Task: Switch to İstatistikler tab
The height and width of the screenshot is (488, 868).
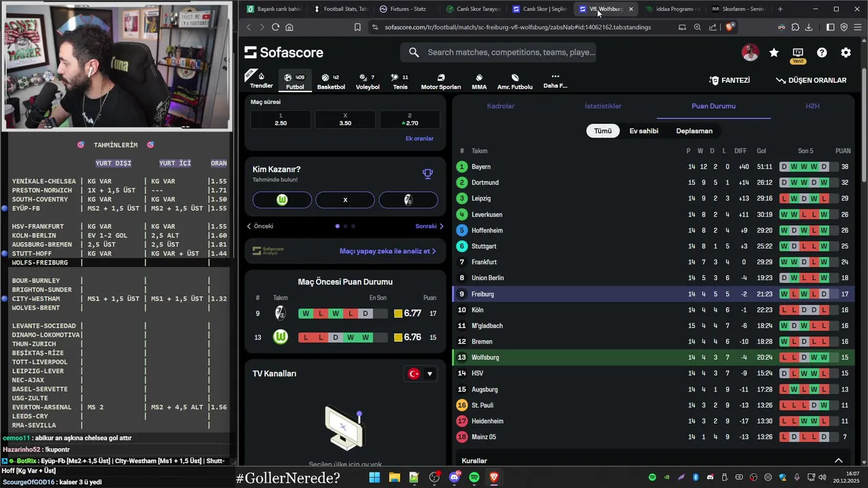Action: pyautogui.click(x=603, y=106)
